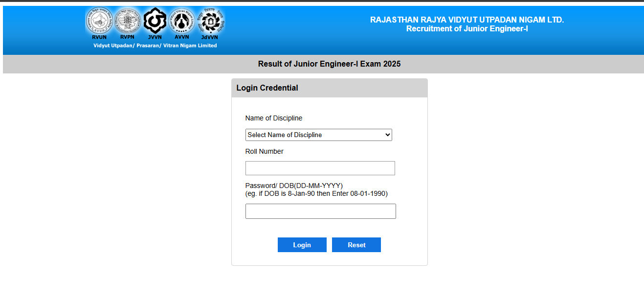Click the Rajasthan Rajya Vidyut Utpadan Nigam title
The width and height of the screenshot is (644, 282).
467,20
